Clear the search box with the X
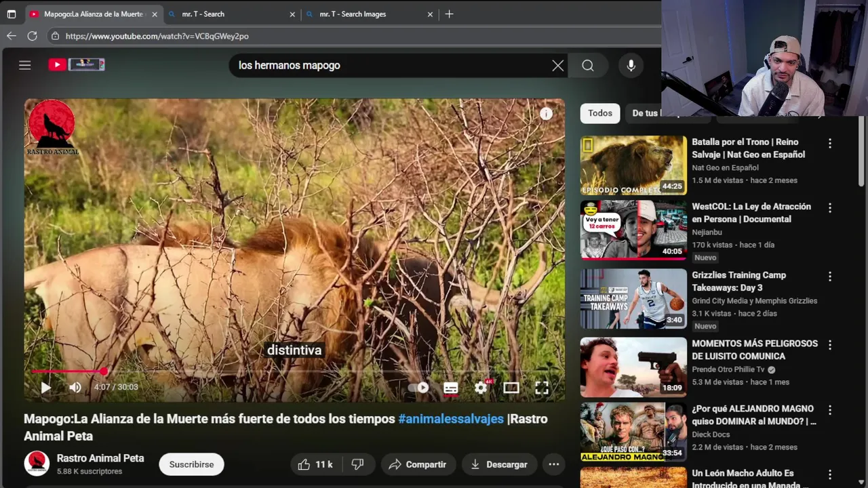The image size is (868, 488). [x=557, y=65]
